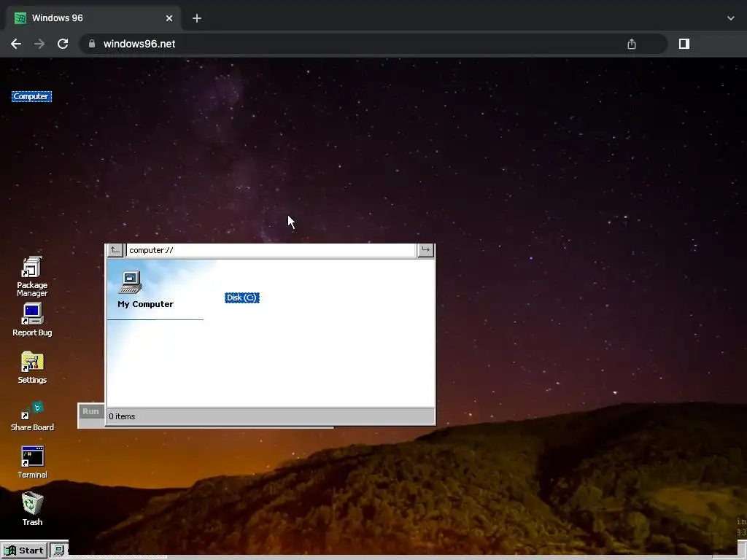Focus the computer:// address field
The image size is (747, 560).
pyautogui.click(x=271, y=250)
